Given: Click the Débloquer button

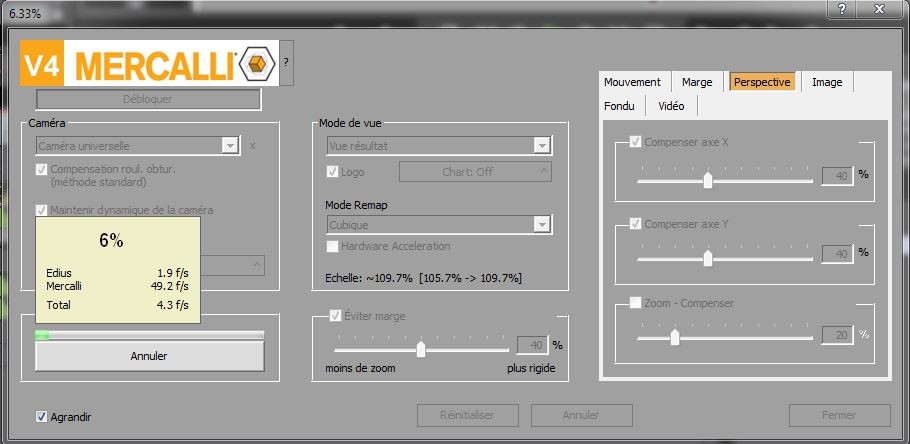Looking at the screenshot, I should 148,99.
